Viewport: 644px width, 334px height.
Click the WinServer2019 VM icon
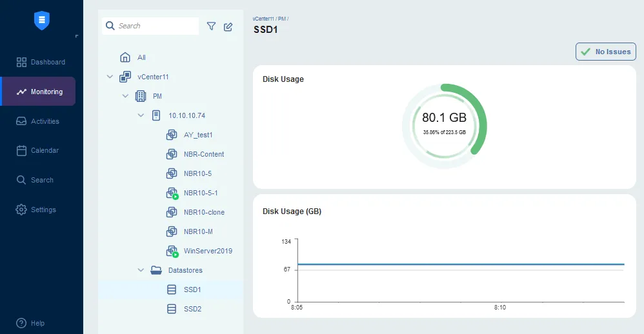pyautogui.click(x=172, y=251)
